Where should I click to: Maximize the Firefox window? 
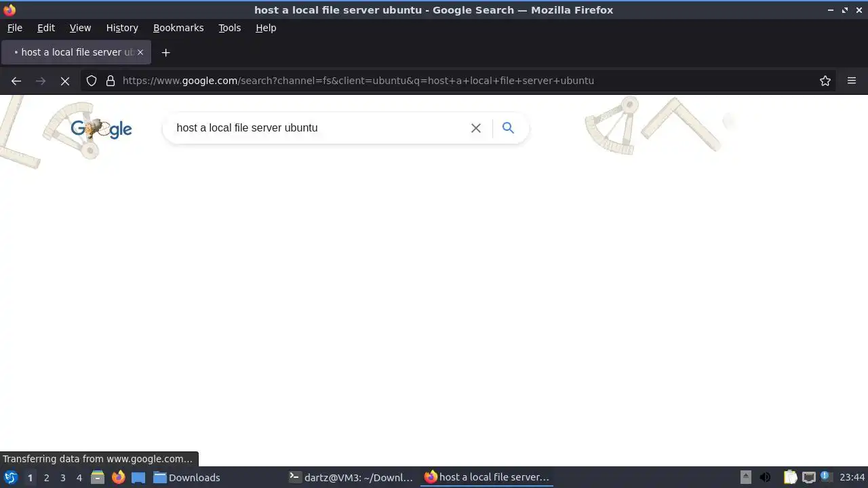tap(845, 10)
